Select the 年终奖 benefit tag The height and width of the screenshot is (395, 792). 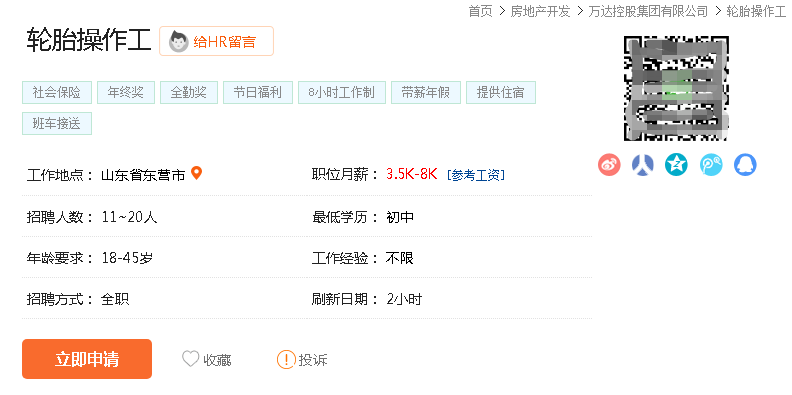click(126, 92)
